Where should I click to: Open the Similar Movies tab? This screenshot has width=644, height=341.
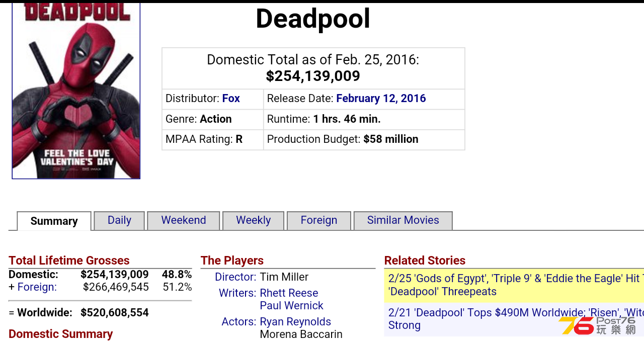403,220
